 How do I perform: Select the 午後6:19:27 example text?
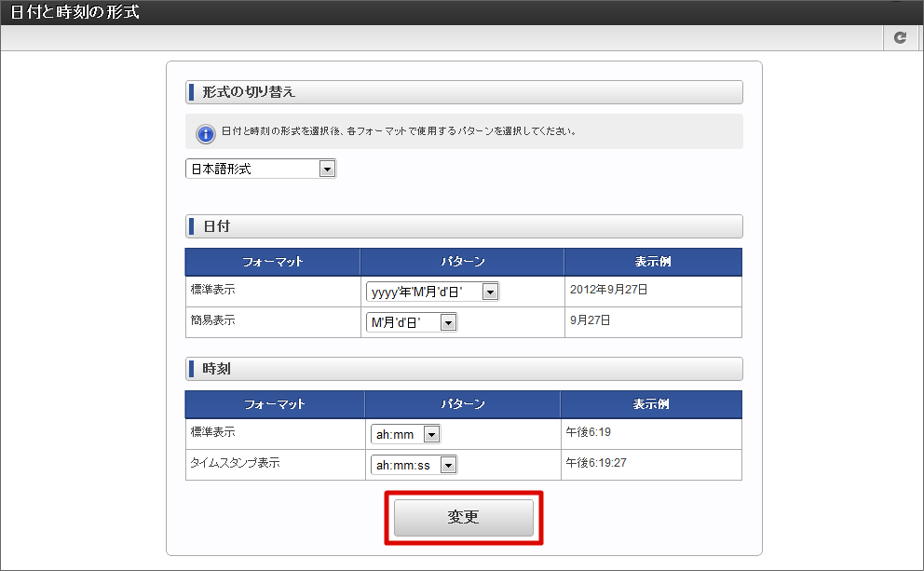[x=596, y=463]
